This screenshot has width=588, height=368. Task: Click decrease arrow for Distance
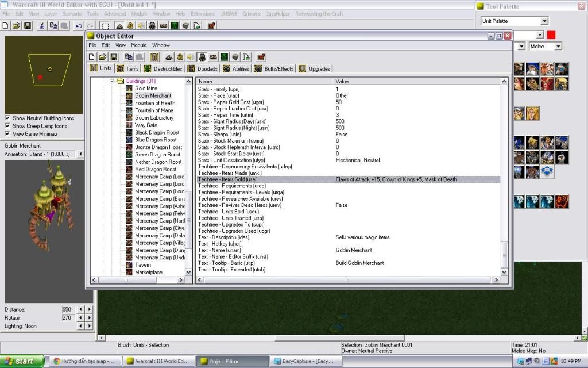tap(80, 309)
